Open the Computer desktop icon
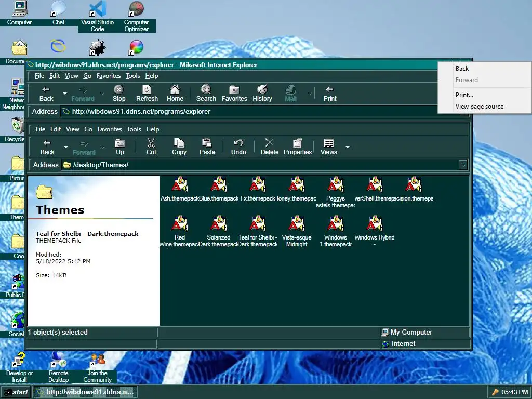The width and height of the screenshot is (532, 399). tap(19, 13)
